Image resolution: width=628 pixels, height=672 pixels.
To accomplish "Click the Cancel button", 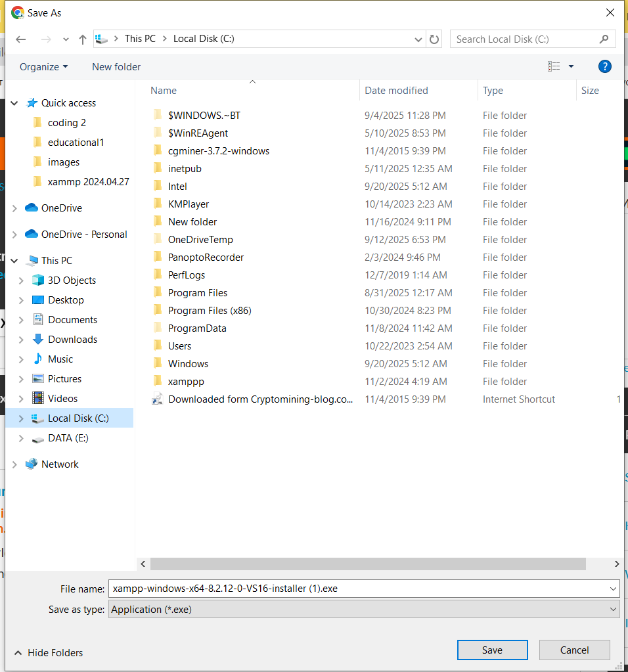I will [574, 650].
